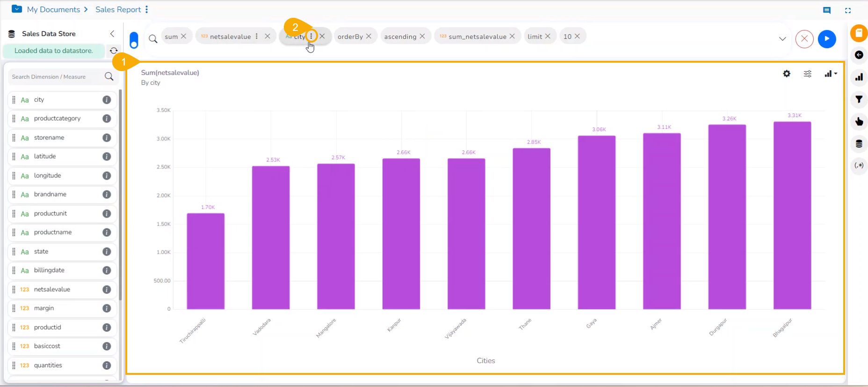Collapse Sales Data Store panel
868x387 pixels.
[112, 34]
